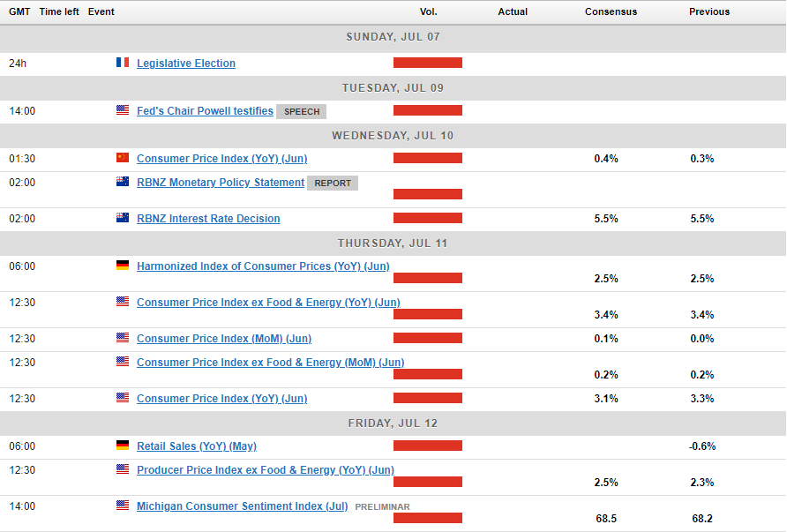The width and height of the screenshot is (787, 532).
Task: Click the US flag beside Michigan Consumer Sentiment Index
Action: click(123, 506)
